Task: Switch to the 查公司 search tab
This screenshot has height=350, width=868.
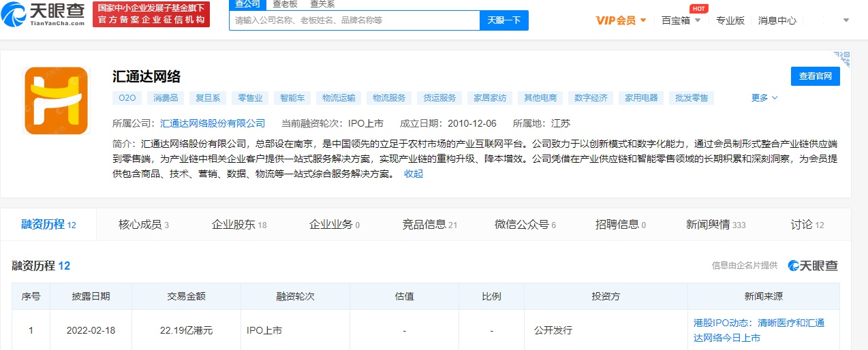Action: click(x=247, y=4)
